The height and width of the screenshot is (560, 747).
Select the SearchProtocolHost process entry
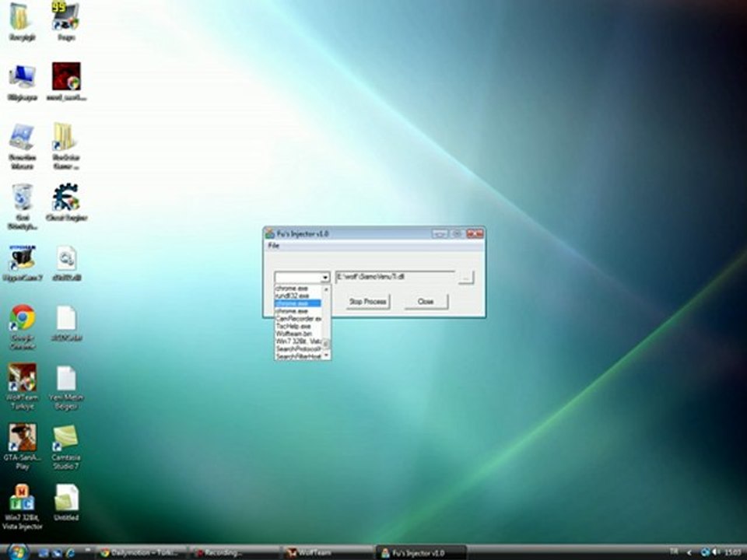(298, 349)
